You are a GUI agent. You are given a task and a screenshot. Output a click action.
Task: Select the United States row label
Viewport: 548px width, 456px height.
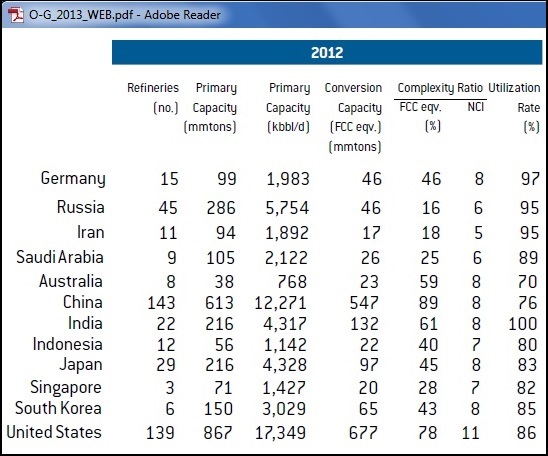coord(54,432)
